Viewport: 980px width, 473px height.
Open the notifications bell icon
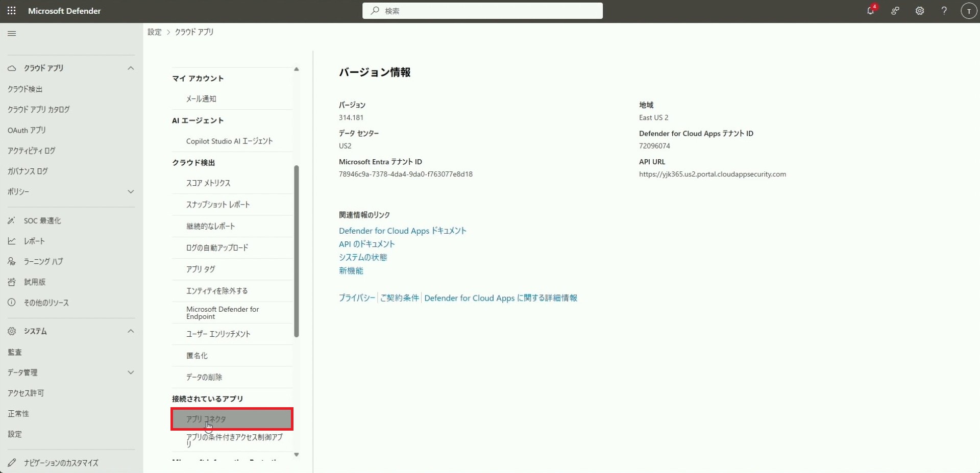(870, 11)
